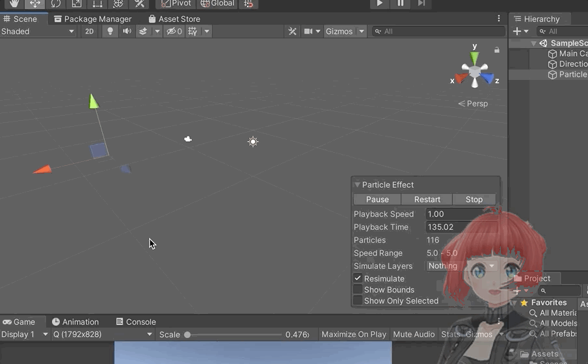Image resolution: width=588 pixels, height=364 pixels.
Task: Click red X axis on orientation gizmo
Action: click(x=461, y=78)
